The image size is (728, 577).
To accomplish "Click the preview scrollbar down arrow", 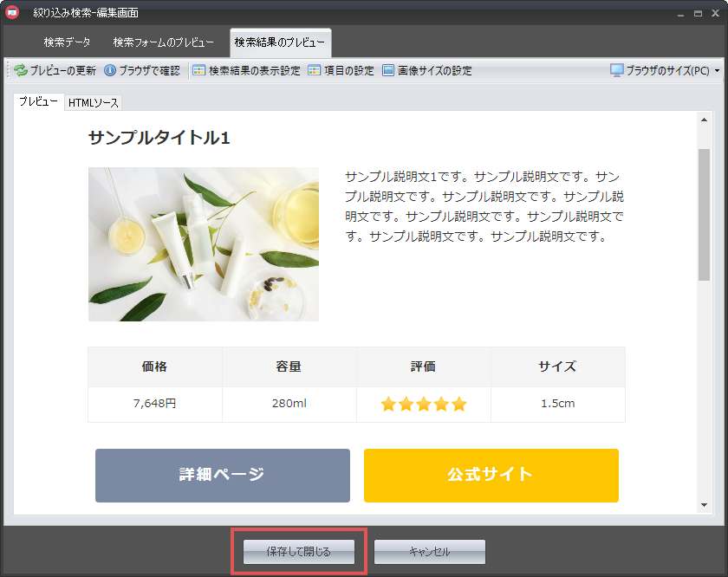I will [x=704, y=505].
